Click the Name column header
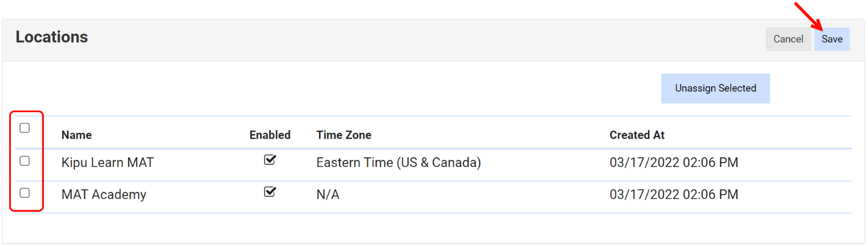This screenshot has width=868, height=246. (x=76, y=135)
